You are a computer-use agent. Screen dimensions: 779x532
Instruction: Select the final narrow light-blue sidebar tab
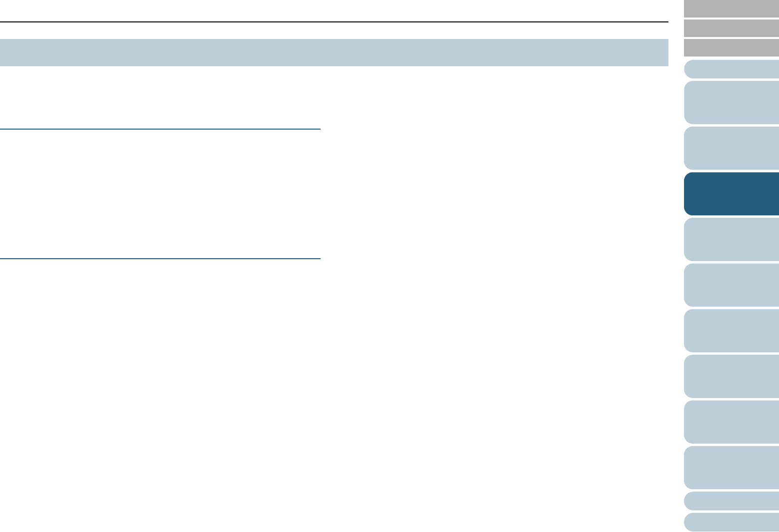click(x=731, y=522)
